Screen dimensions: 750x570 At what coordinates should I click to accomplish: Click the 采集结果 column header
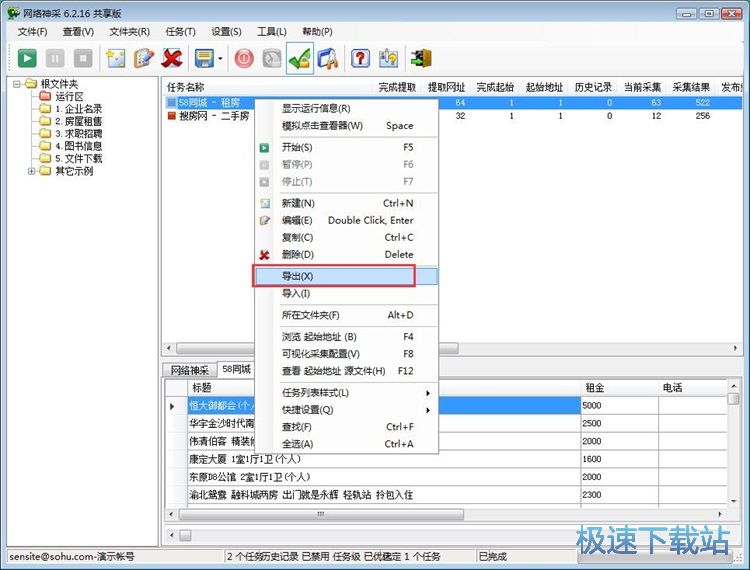pyautogui.click(x=691, y=87)
